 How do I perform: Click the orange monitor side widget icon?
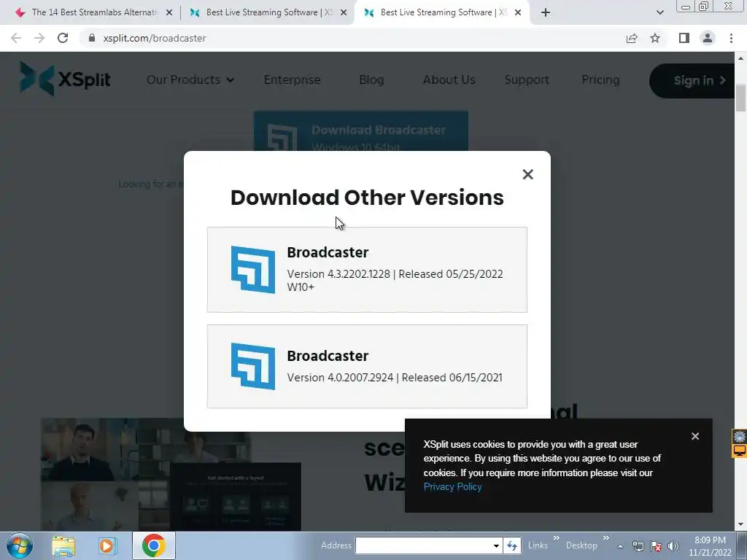click(740, 451)
